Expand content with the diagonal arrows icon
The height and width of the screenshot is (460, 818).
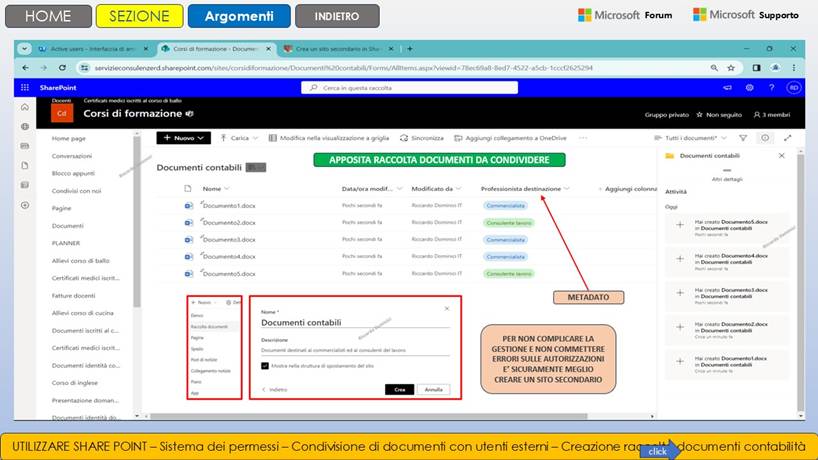coord(787,138)
